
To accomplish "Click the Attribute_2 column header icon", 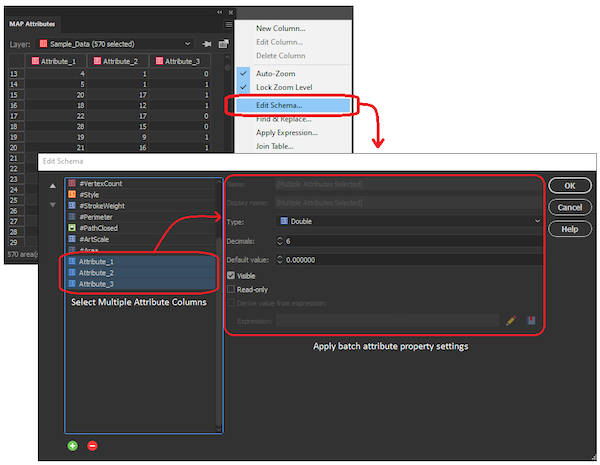I will pos(97,61).
